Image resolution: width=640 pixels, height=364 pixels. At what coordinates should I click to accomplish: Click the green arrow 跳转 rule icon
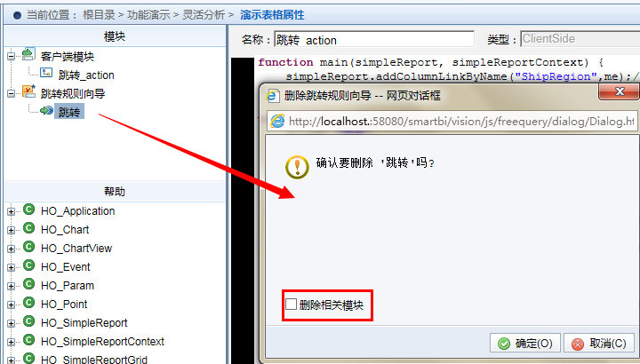point(46,110)
